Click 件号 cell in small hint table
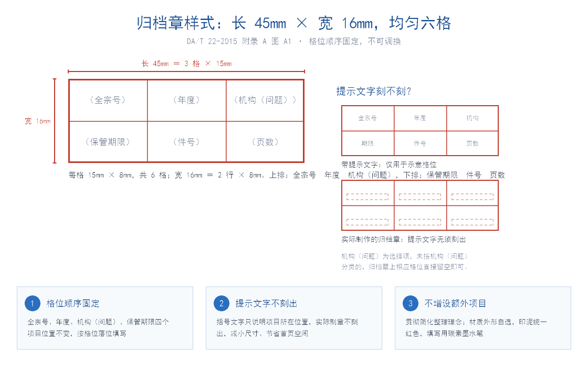Viewport: 588px width, 368px height. tap(420, 144)
